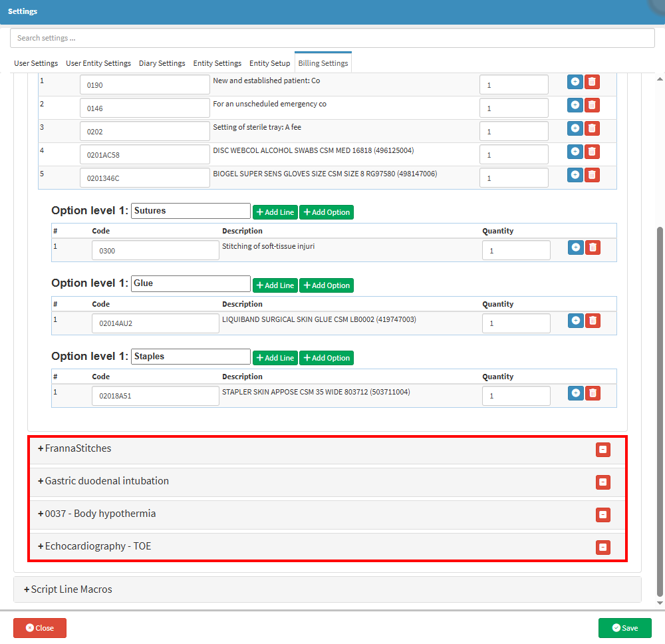Remove the Echocardiography - TOE macro
This screenshot has width=665, height=644.
(602, 548)
